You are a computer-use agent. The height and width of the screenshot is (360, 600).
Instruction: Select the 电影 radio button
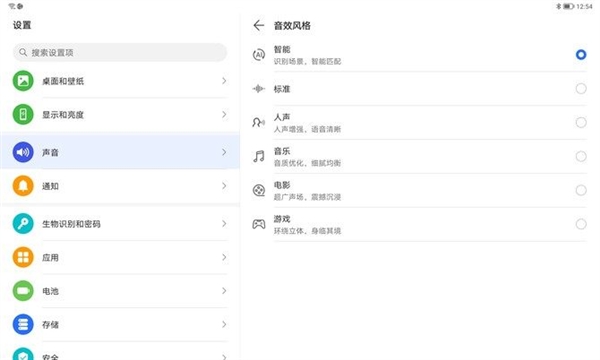pos(581,190)
